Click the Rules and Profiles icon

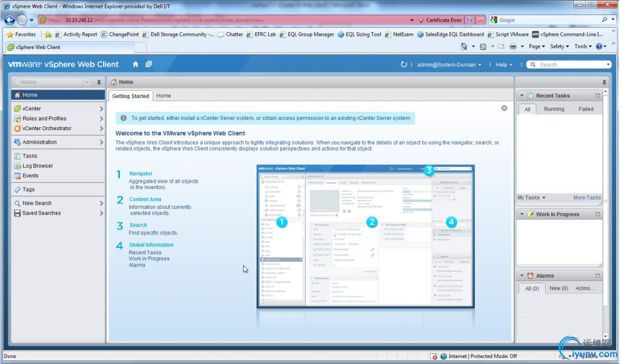pos(18,118)
